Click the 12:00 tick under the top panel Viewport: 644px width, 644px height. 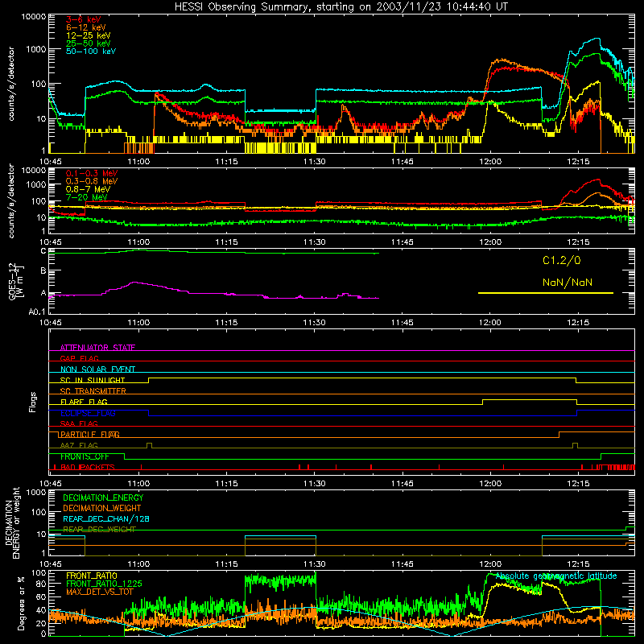tap(490, 162)
